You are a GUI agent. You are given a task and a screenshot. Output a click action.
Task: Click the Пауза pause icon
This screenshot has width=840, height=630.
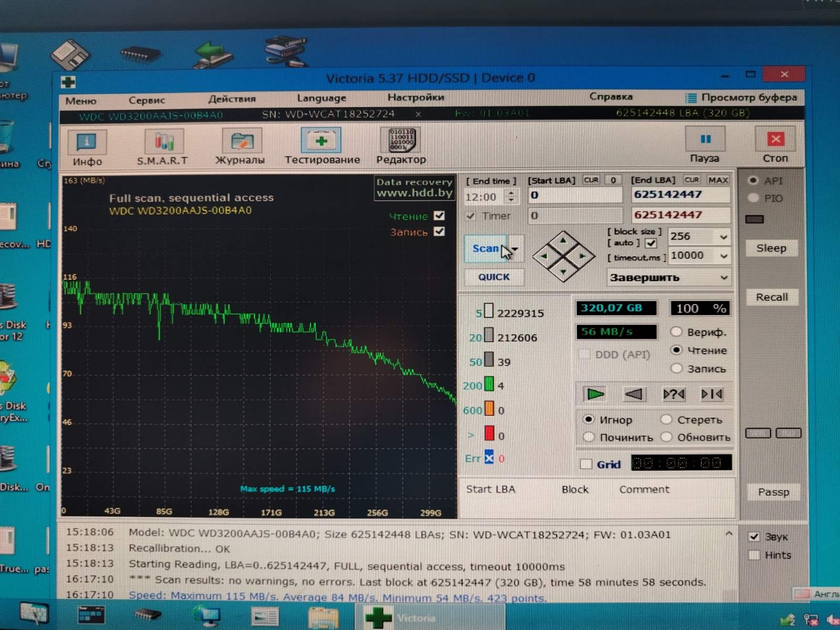(705, 139)
